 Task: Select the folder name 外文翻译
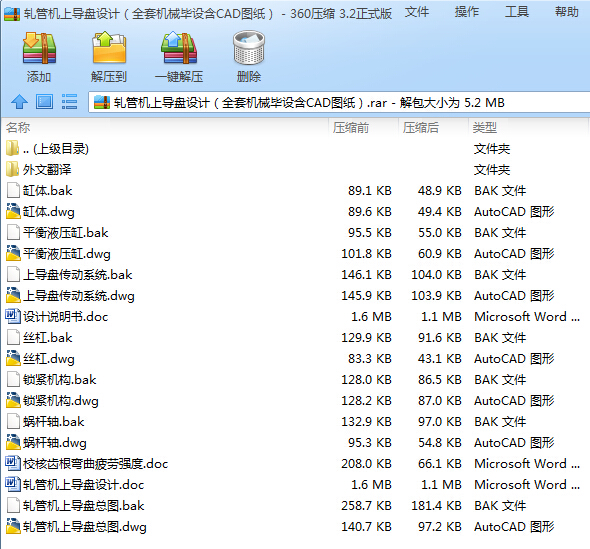[x=47, y=169]
